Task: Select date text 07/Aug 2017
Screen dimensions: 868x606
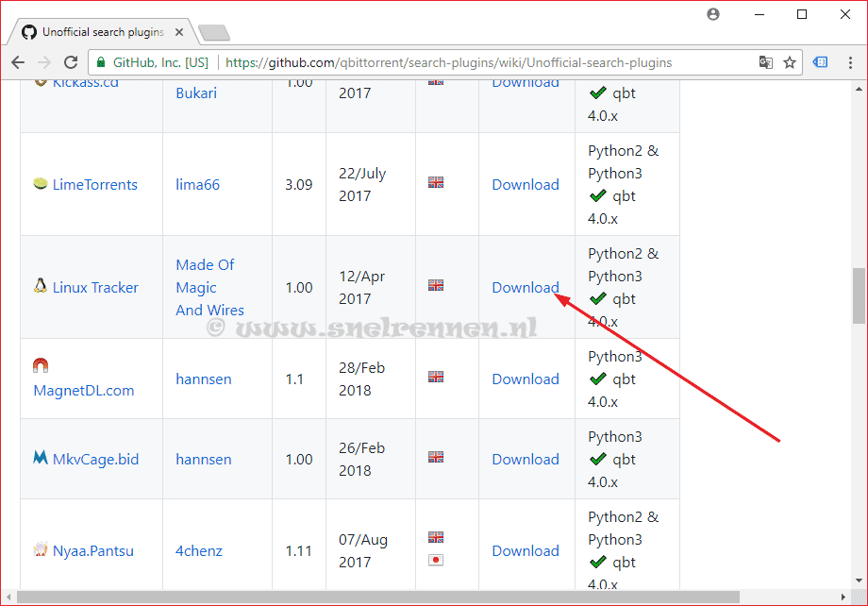Action: [x=363, y=550]
